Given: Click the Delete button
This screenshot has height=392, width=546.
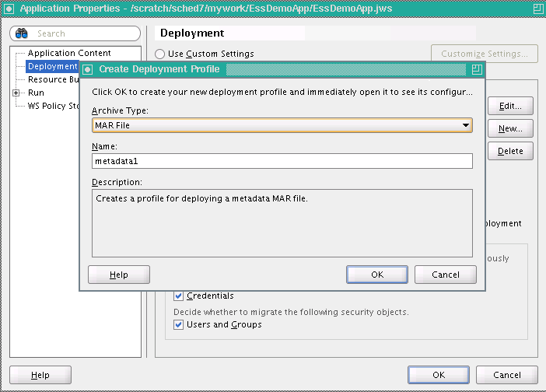Looking at the screenshot, I should (x=510, y=151).
